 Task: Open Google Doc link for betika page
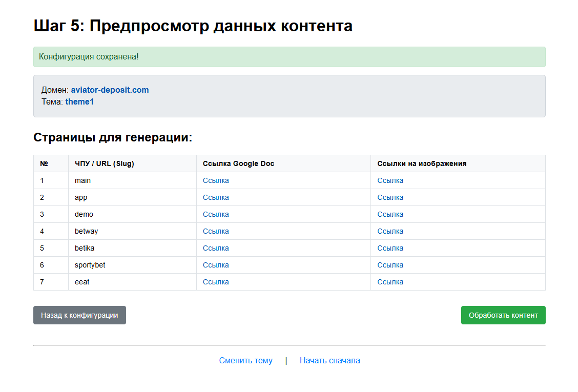click(x=216, y=248)
